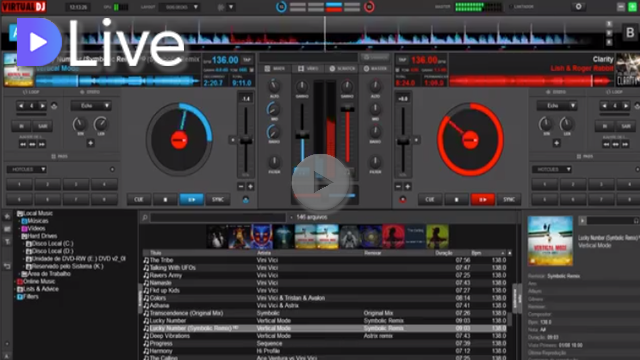Click the plus button under left deck effect knobs
640x360 pixels.
tap(90, 143)
